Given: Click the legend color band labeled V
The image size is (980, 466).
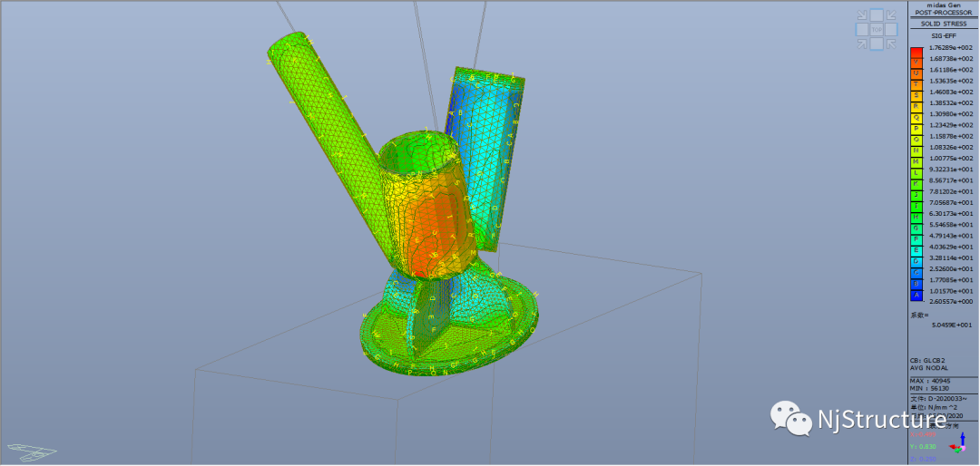Looking at the screenshot, I should 916,63.
